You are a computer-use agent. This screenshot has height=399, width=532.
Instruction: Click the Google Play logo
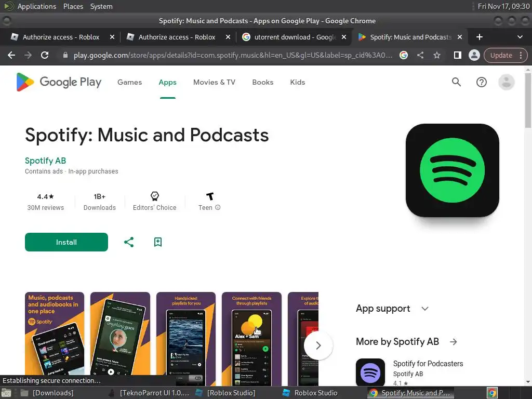coord(59,82)
